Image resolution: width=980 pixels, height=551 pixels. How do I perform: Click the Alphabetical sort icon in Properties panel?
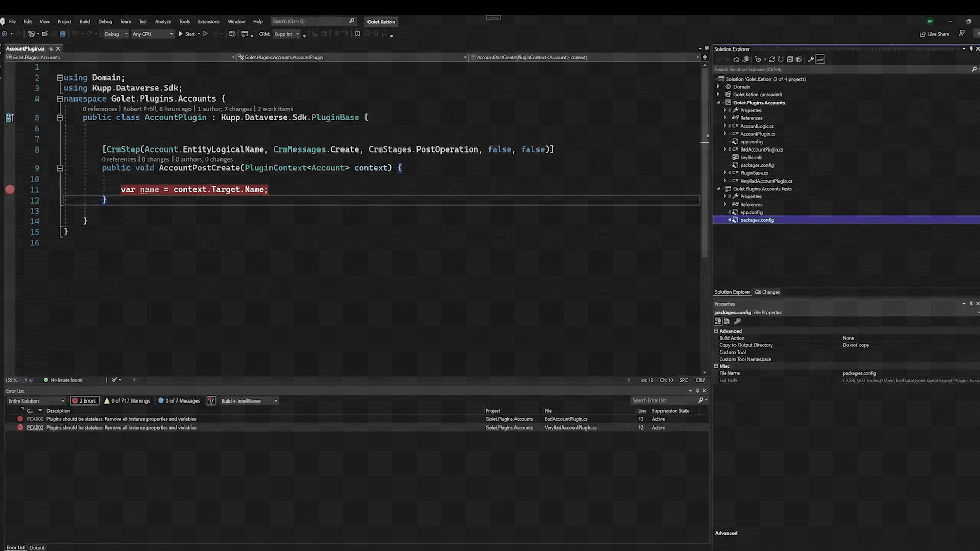[x=727, y=321]
